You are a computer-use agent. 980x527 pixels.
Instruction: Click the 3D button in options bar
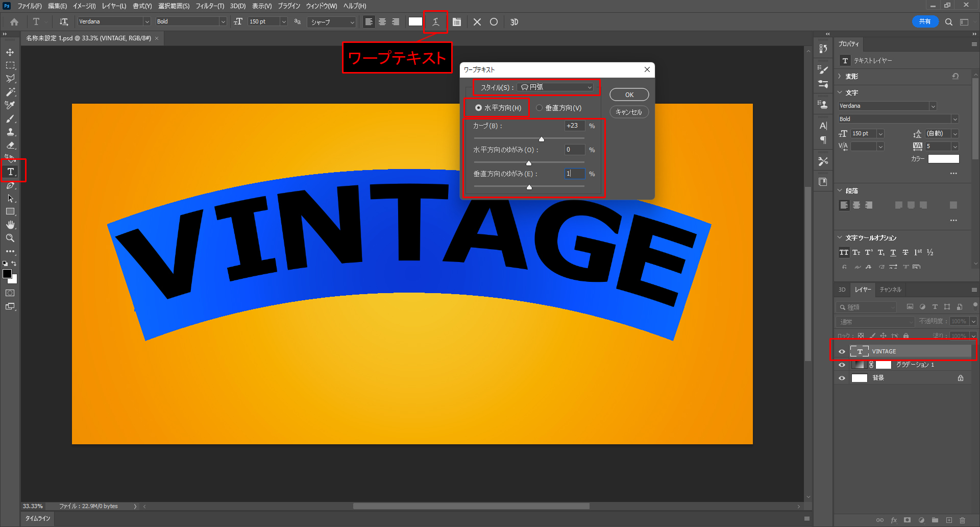(x=514, y=22)
